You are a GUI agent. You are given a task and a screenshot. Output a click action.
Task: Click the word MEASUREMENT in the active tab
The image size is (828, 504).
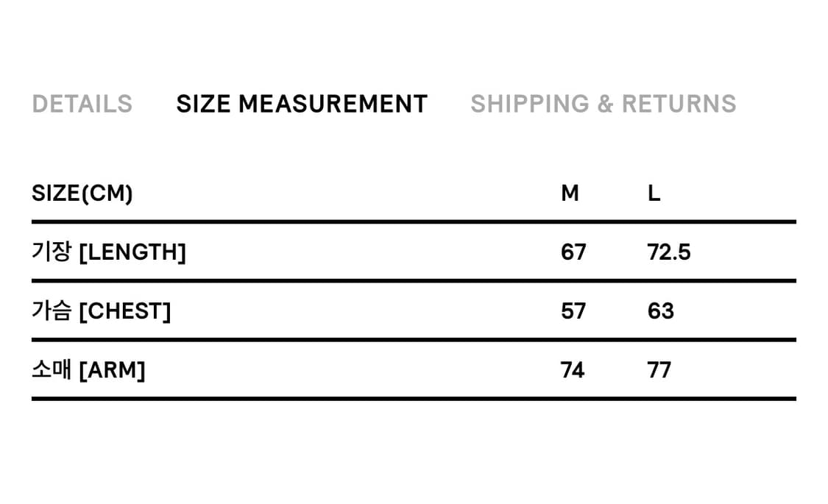[x=333, y=104]
